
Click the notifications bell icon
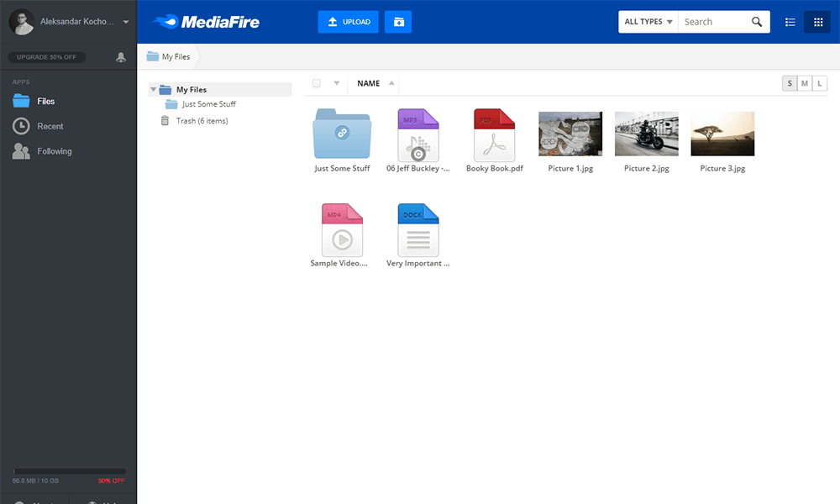[121, 56]
